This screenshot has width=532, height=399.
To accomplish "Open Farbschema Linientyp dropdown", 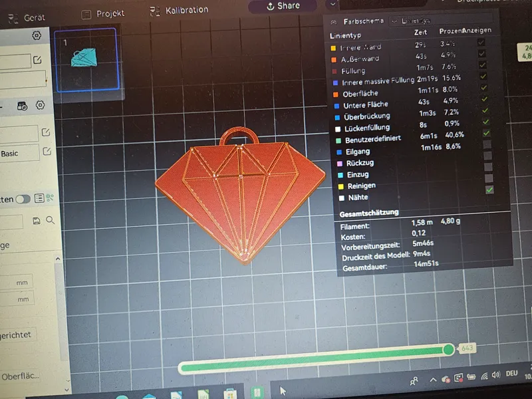I will point(440,20).
